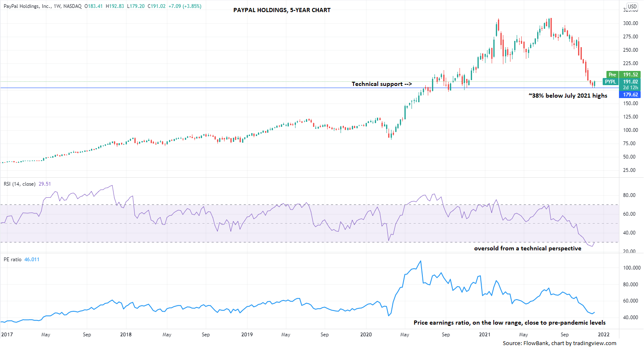Select the PE ratio value 46.011

(32, 260)
